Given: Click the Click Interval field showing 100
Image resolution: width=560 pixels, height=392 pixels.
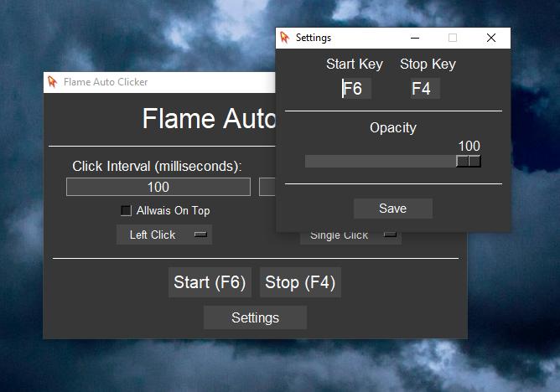Looking at the screenshot, I should click(158, 187).
